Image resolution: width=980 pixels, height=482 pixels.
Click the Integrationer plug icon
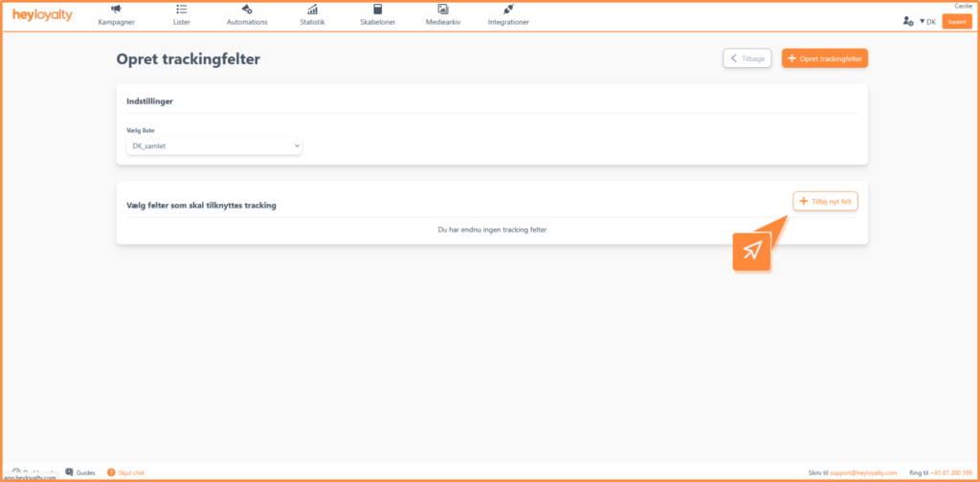[x=508, y=11]
